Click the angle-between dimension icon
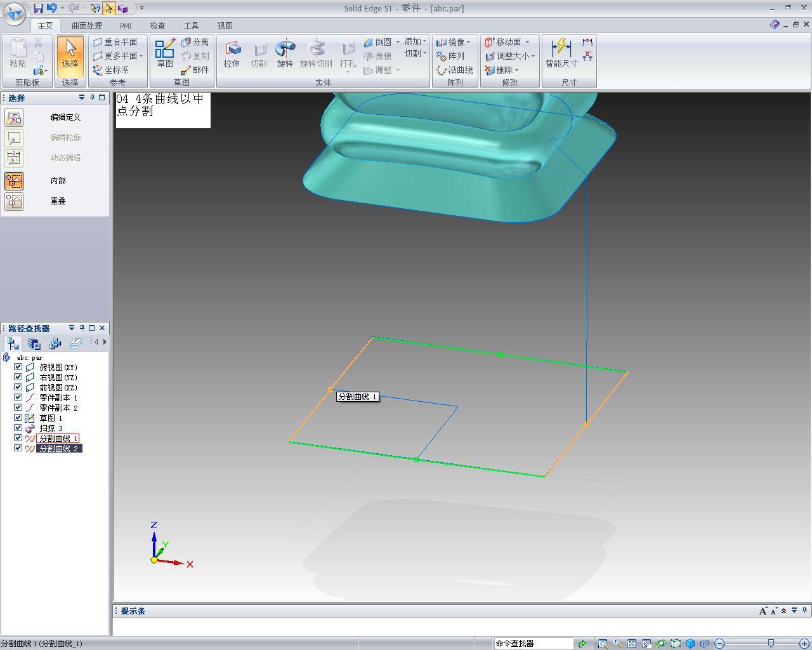The height and width of the screenshot is (650, 812). coord(587,56)
